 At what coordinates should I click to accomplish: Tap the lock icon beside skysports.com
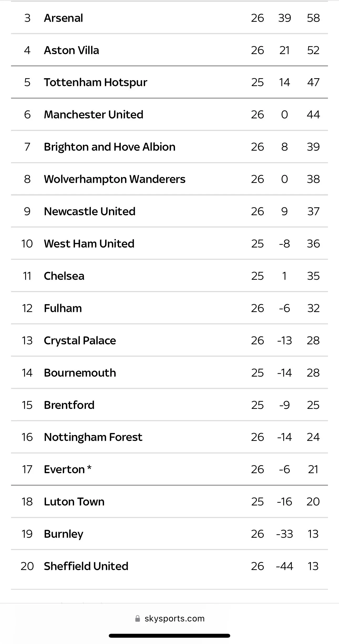(x=137, y=619)
